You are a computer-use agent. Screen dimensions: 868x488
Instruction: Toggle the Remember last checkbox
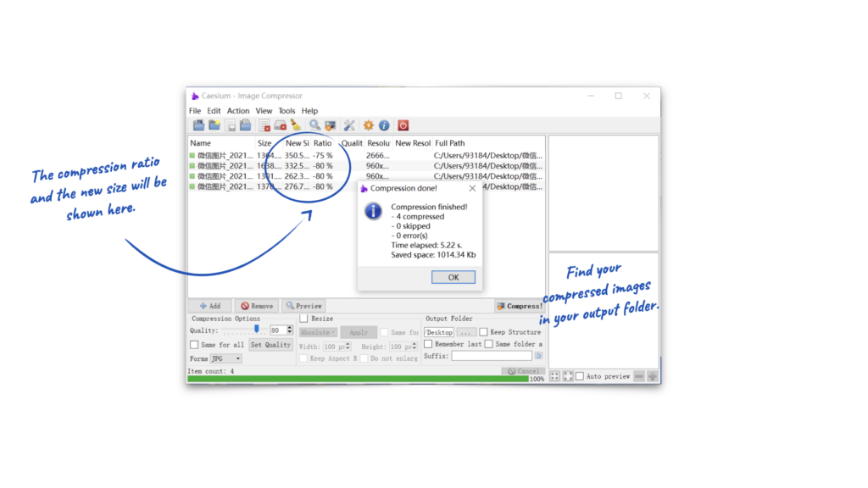coord(428,344)
